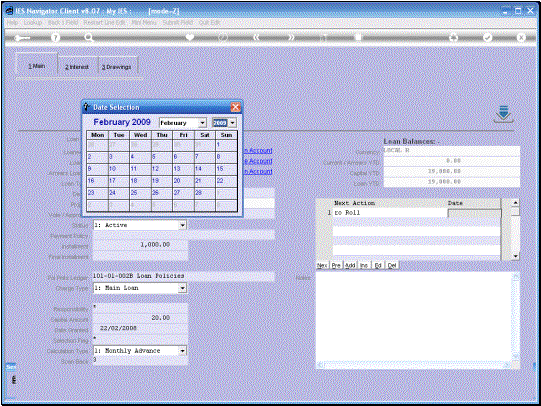The height and width of the screenshot is (406, 541).
Task: Open the Lookup menu
Action: [33, 22]
